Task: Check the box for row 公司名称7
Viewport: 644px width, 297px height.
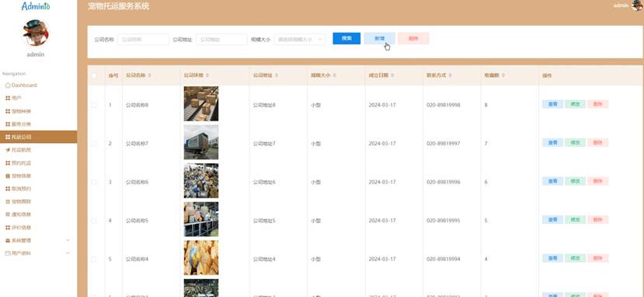Action: [94, 144]
